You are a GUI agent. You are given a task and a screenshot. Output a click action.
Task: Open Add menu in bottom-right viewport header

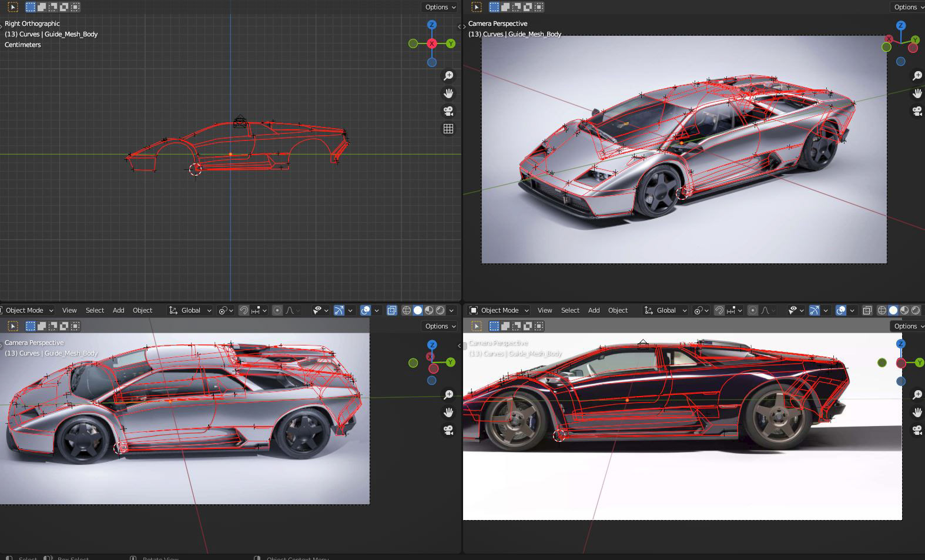click(594, 310)
